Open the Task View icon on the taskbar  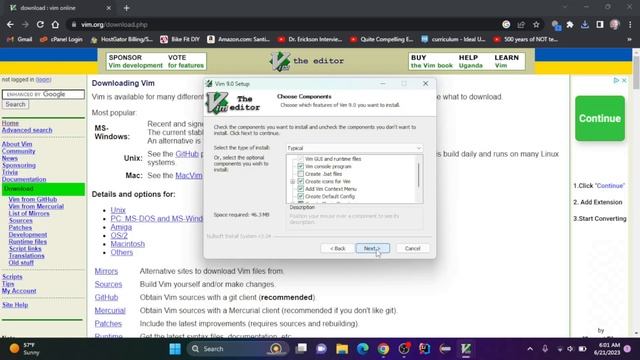click(x=301, y=349)
